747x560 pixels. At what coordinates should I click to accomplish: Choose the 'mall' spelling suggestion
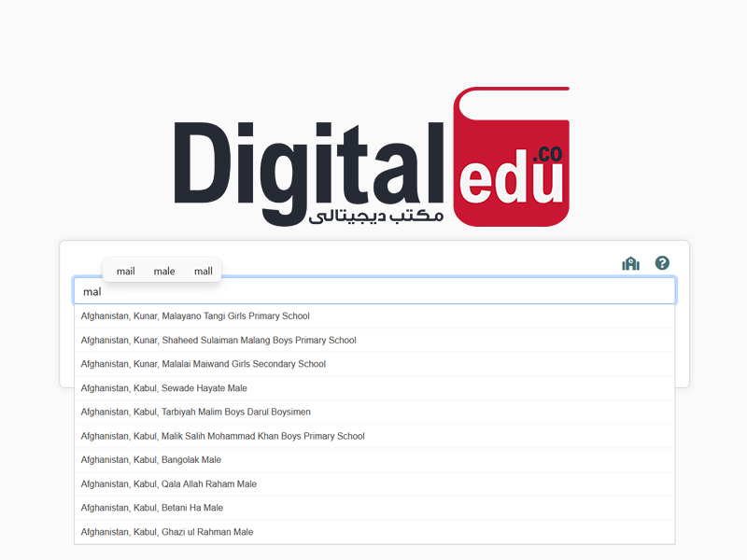tap(204, 271)
